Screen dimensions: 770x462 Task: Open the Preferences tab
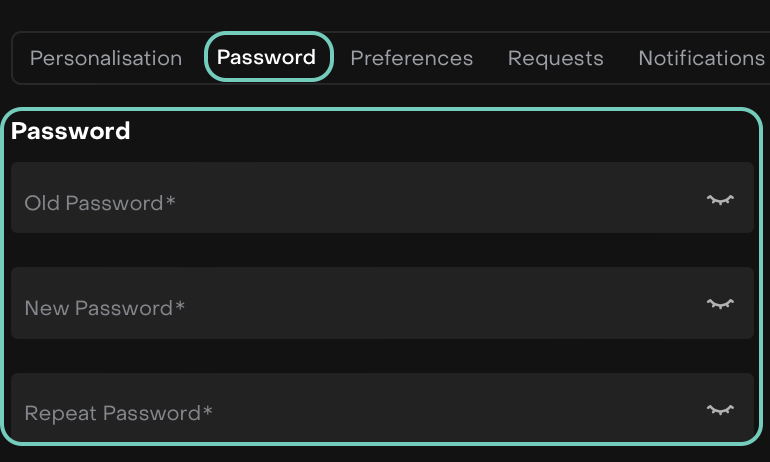coord(411,58)
